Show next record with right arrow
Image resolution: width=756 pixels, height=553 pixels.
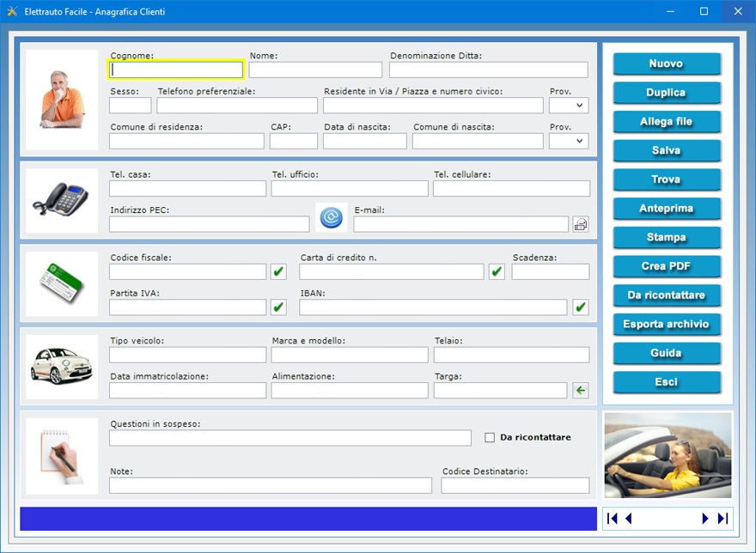[705, 519]
